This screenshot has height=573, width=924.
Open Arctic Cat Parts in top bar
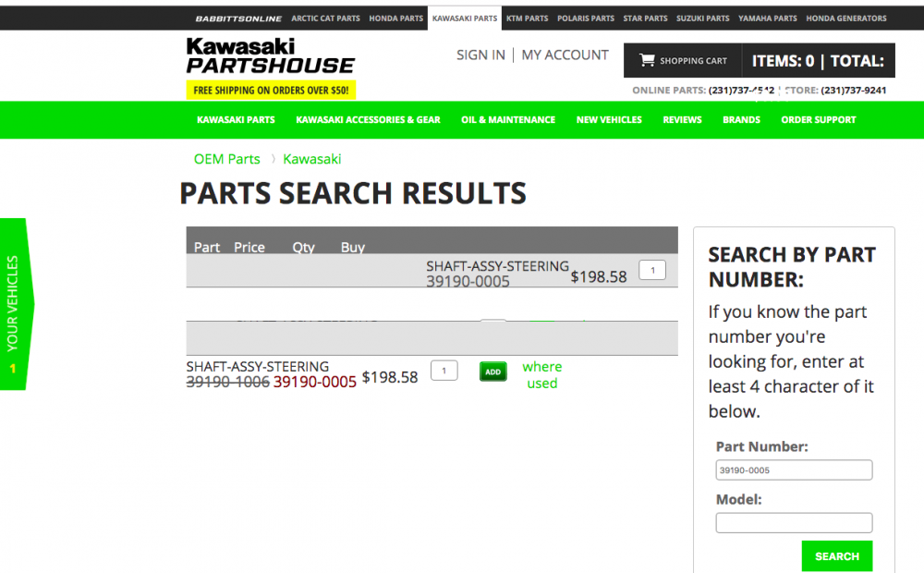tap(325, 18)
